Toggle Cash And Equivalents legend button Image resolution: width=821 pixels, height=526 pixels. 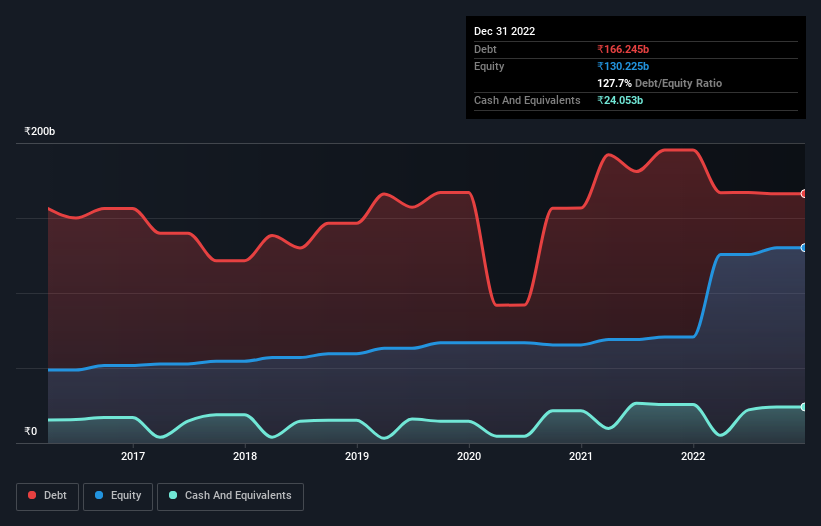coord(230,496)
